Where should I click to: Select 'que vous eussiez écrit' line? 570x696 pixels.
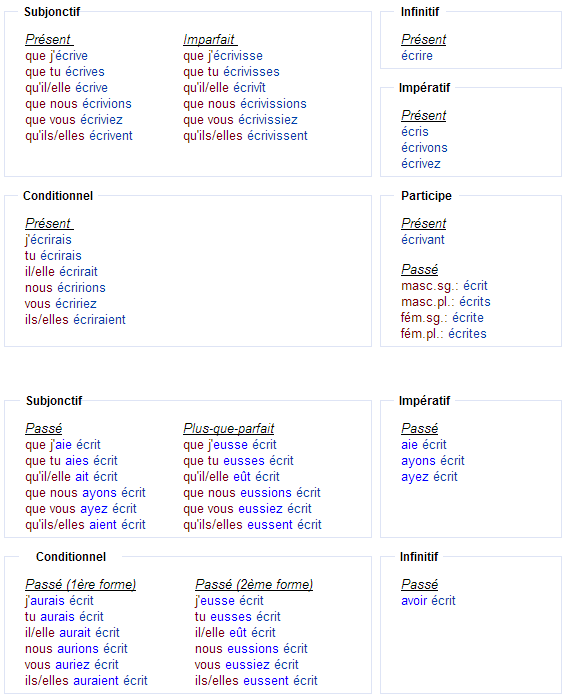coord(247,508)
